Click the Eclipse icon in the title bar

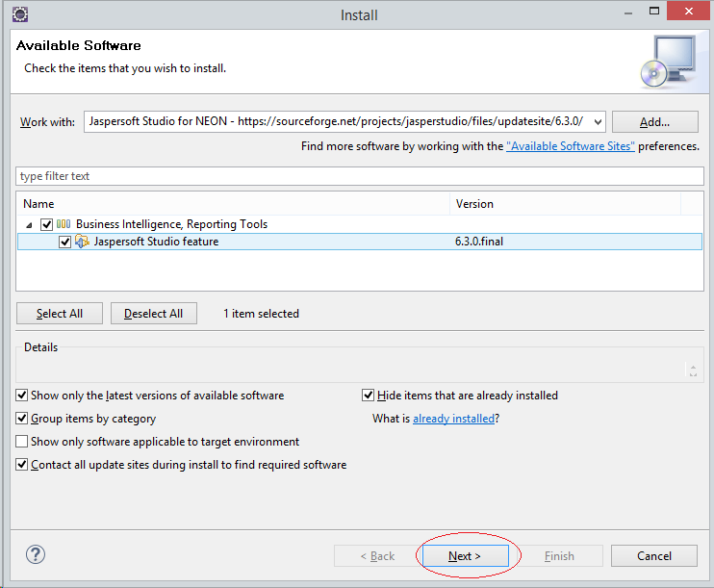[20, 14]
